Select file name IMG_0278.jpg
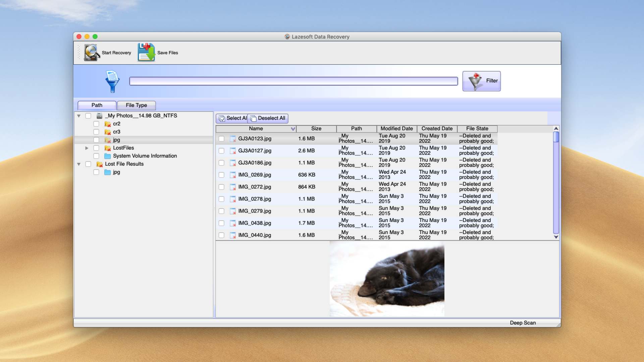Image resolution: width=644 pixels, height=362 pixels. click(255, 199)
